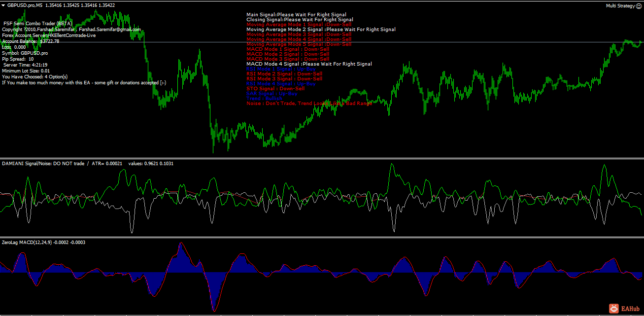Click SAR Signal Up-Buy line
Screen dimensions: 644x316
(272, 94)
